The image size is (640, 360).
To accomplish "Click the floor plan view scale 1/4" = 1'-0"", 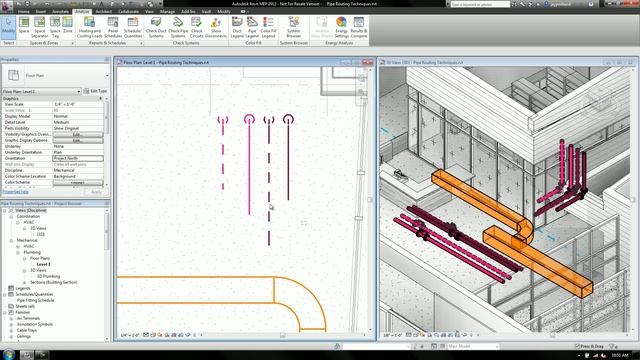I will pos(130,335).
